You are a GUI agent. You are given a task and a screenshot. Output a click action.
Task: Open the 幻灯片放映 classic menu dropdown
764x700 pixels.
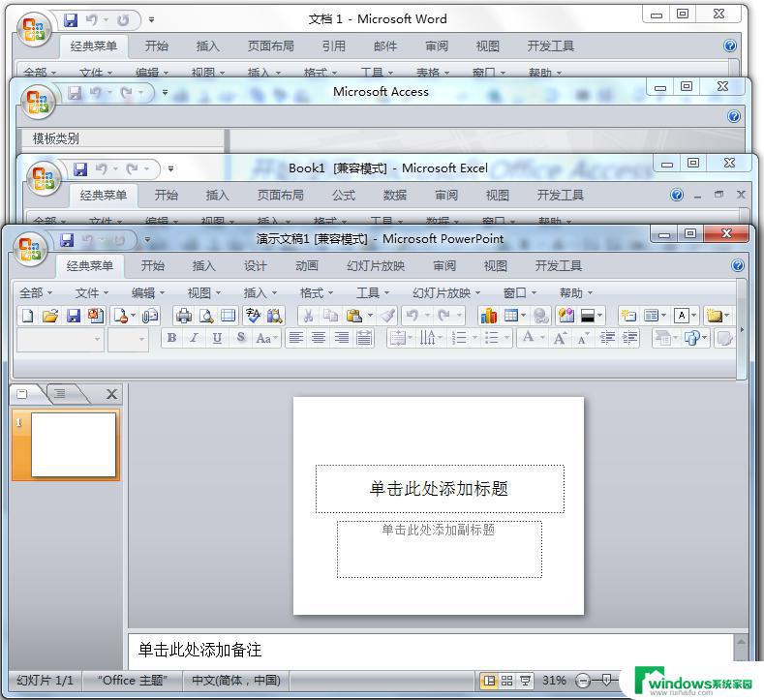click(446, 292)
